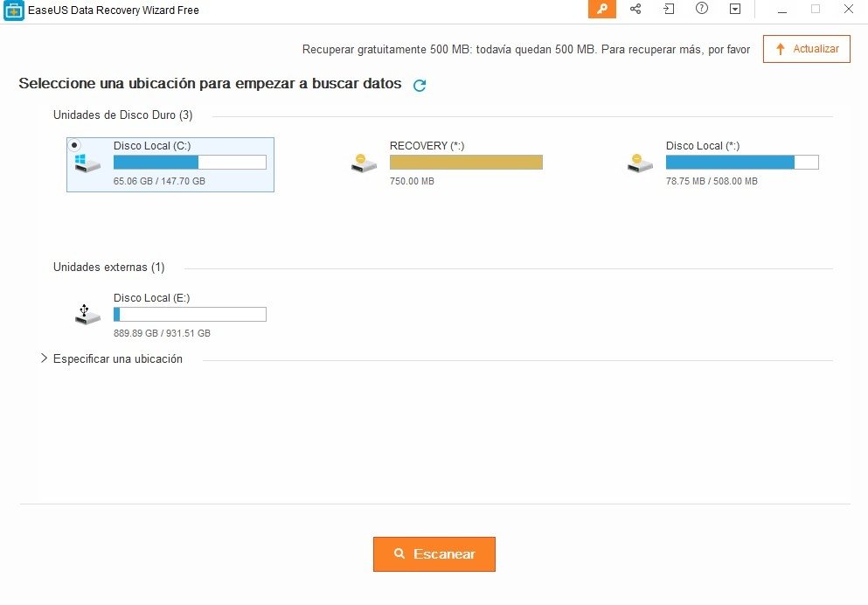Image resolution: width=868 pixels, height=605 pixels.
Task: Click the 889.89 GB / 931.51 GB text
Action: pos(162,333)
